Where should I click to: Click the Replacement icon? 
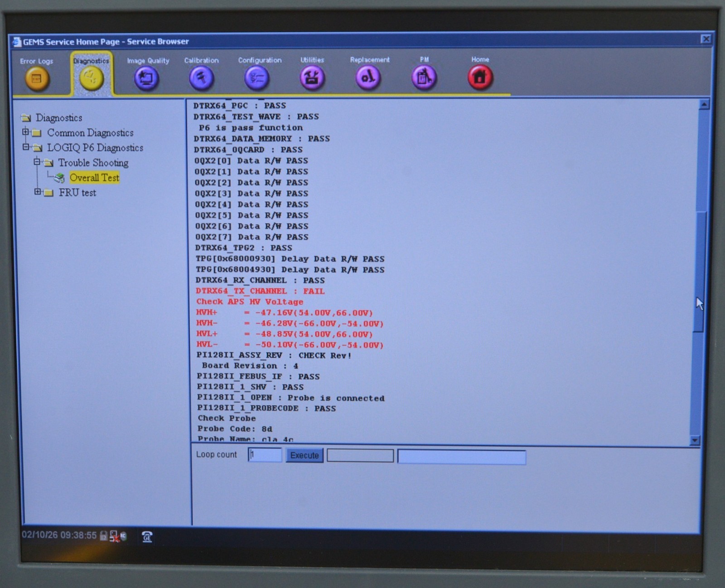pyautogui.click(x=368, y=77)
